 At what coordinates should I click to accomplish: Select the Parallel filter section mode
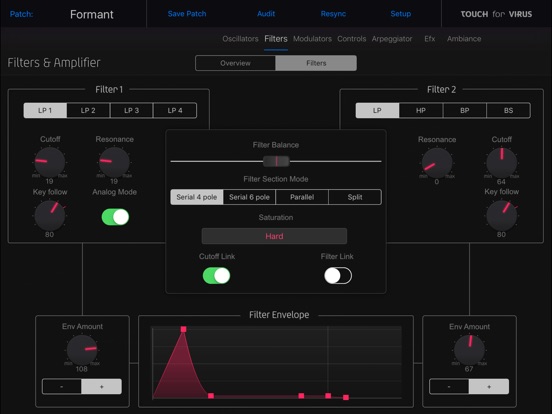point(302,197)
